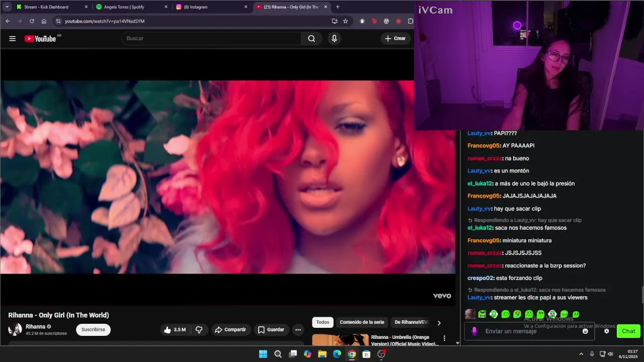Click the purple microphone icon in chat input
Image resolution: width=644 pixels, height=362 pixels.
tap(474, 331)
